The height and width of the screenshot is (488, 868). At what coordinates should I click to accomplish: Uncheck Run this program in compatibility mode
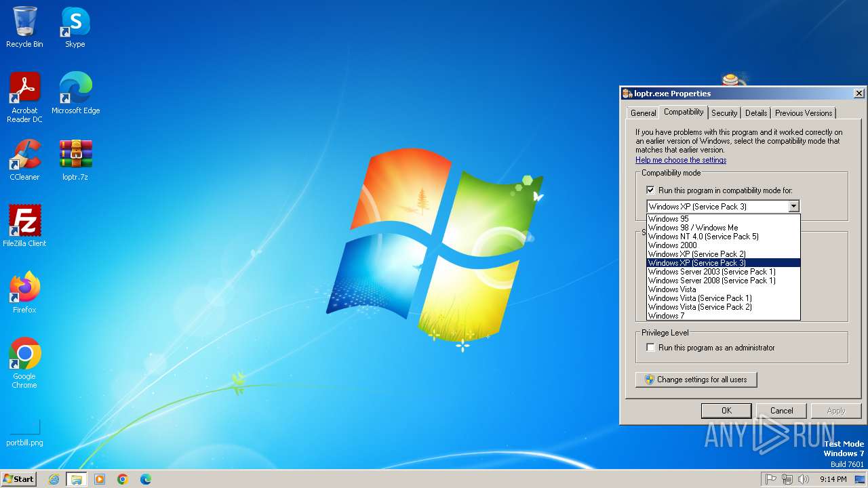[650, 190]
